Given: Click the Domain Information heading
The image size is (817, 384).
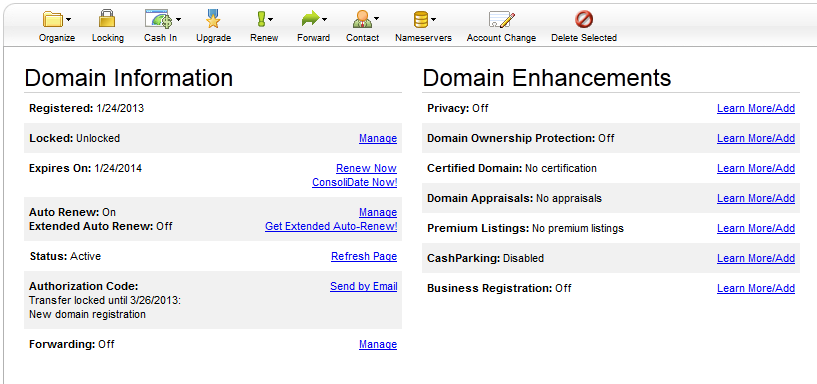Looking at the screenshot, I should pos(129,78).
